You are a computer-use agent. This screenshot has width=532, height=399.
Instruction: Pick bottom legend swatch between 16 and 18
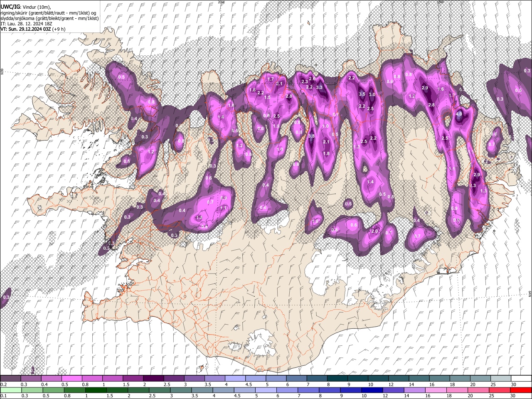pos(436,390)
